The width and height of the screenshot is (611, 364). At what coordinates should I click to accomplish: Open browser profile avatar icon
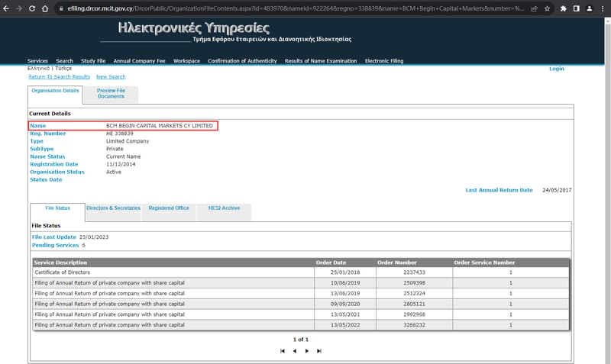click(x=590, y=8)
